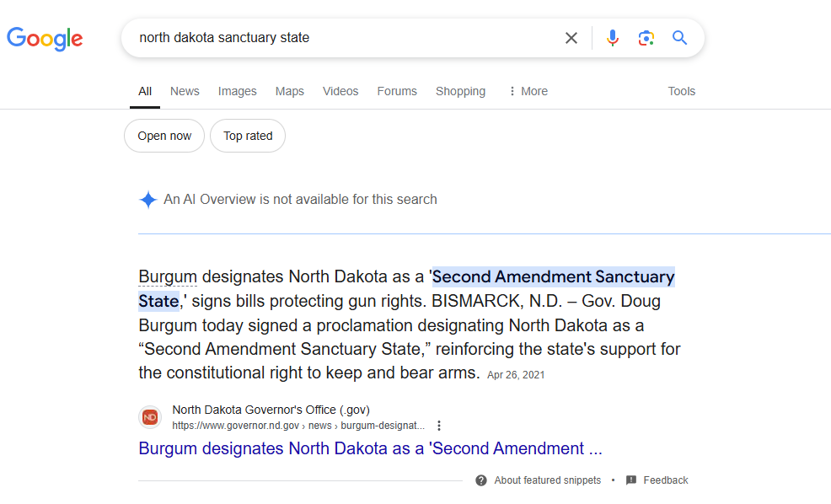Click the AI Overview sparkle icon
Viewport: 831px width, 504px height.
(148, 200)
